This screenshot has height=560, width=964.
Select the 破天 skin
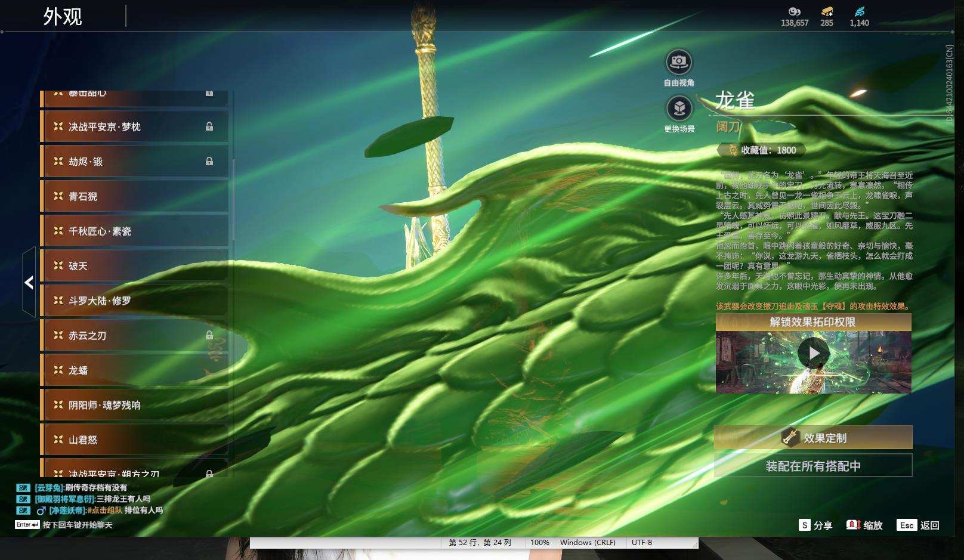click(x=134, y=266)
